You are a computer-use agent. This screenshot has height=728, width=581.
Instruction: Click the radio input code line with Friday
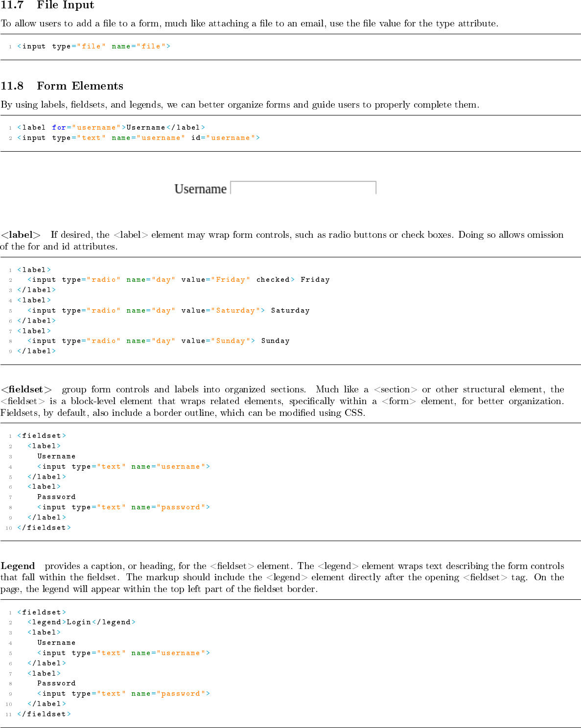point(179,280)
